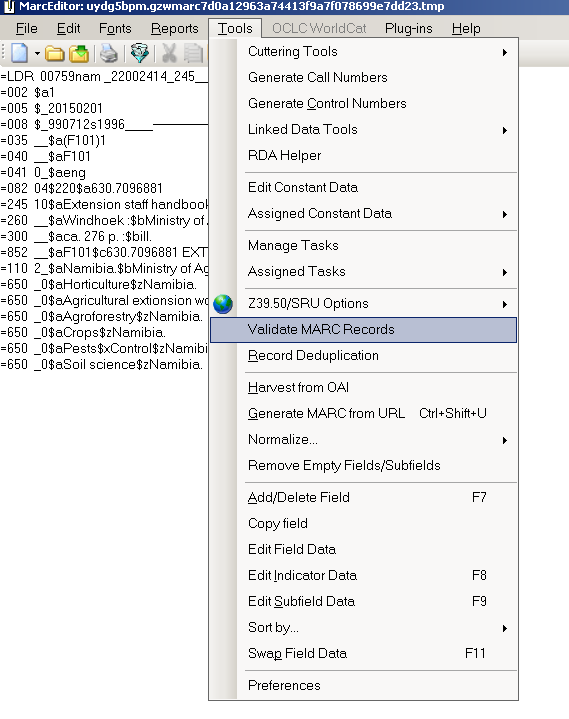This screenshot has height=719, width=569.
Task: Click the Open folder icon
Action: click(55, 54)
